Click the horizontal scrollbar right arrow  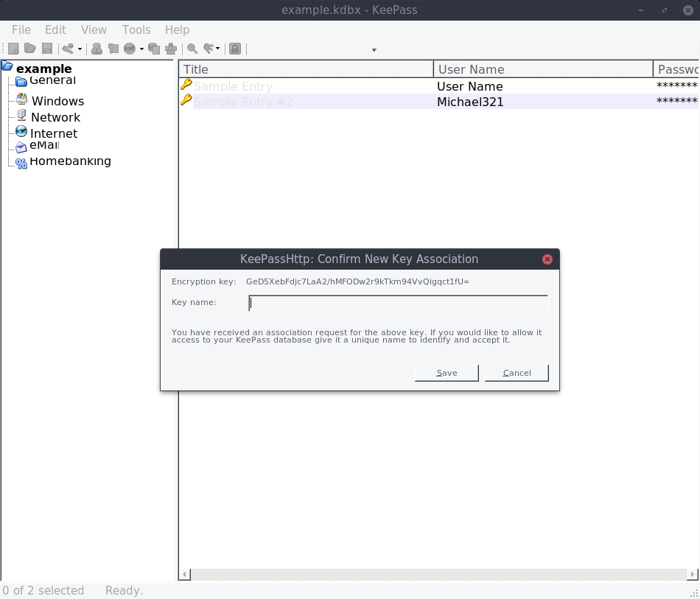pyautogui.click(x=693, y=574)
